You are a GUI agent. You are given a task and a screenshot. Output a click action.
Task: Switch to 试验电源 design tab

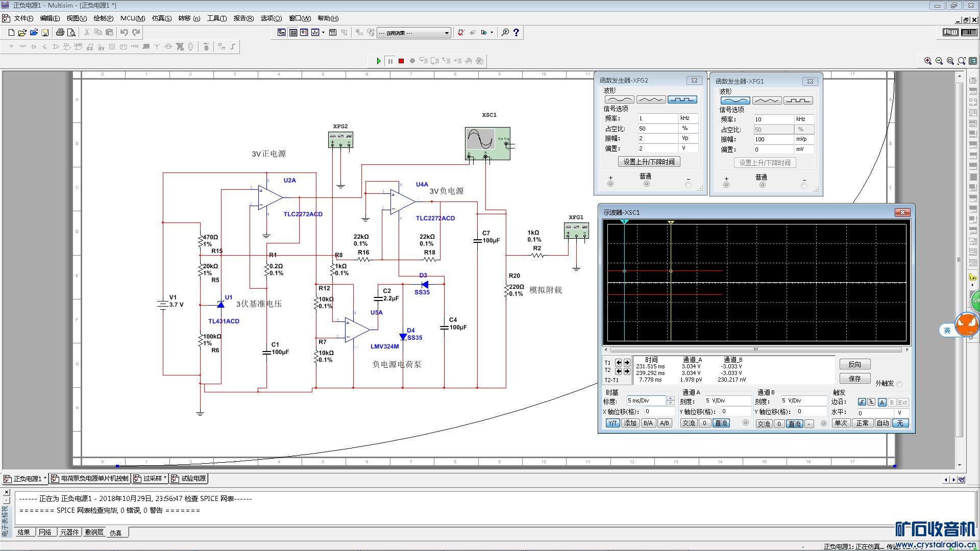(189, 479)
